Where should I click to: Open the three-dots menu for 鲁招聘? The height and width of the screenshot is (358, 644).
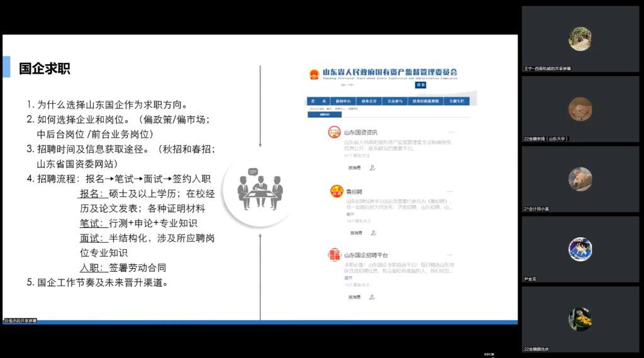(450, 191)
